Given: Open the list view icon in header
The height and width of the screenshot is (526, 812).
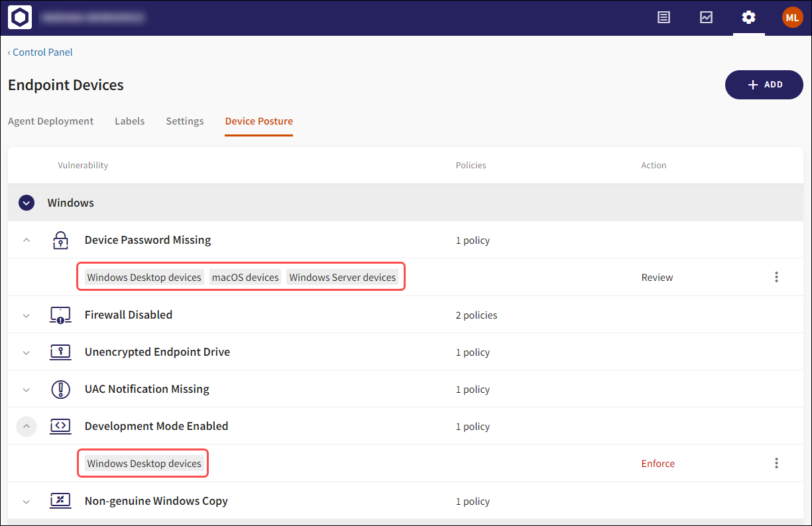Looking at the screenshot, I should coord(664,18).
